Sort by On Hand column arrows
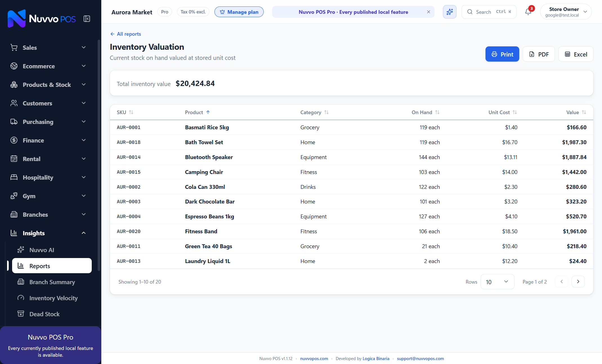 coord(437,112)
